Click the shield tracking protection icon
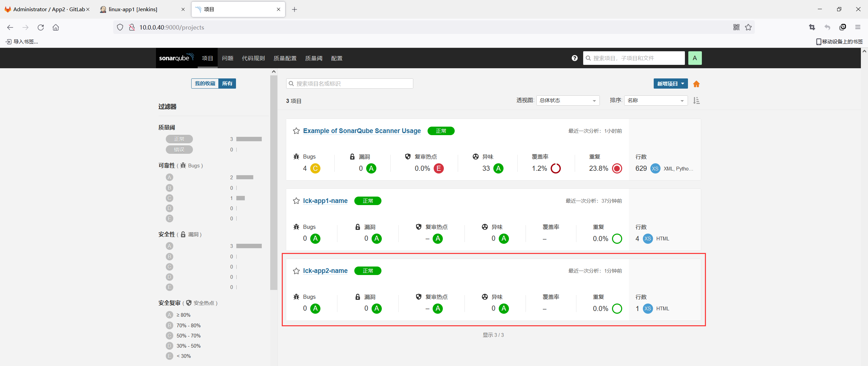 (x=120, y=28)
